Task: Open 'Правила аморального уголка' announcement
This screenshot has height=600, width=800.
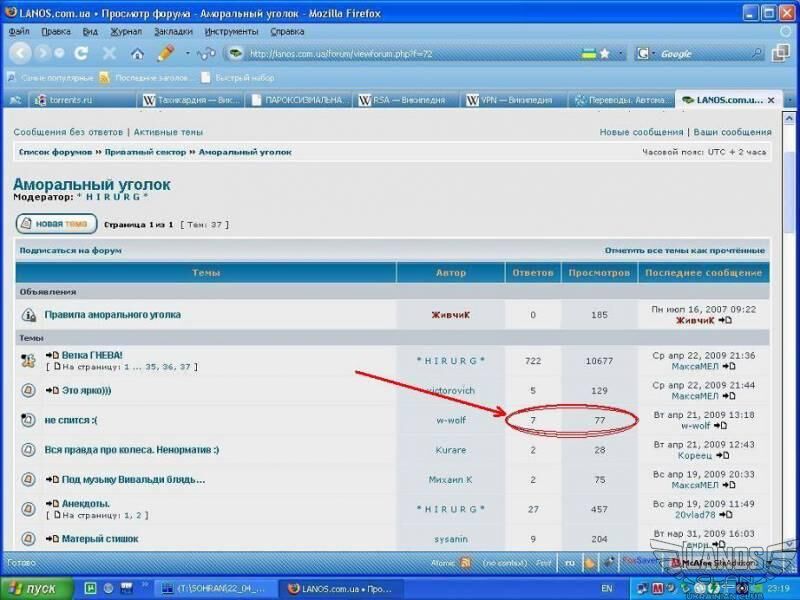Action: [x=112, y=314]
